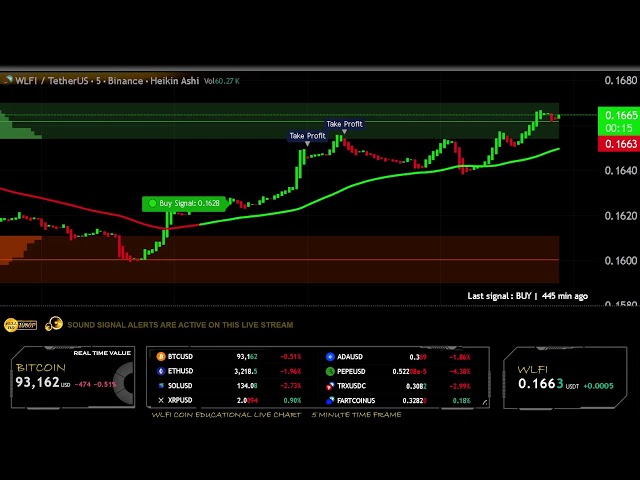Click the FARTCOINUS coin icon

[x=330, y=400]
